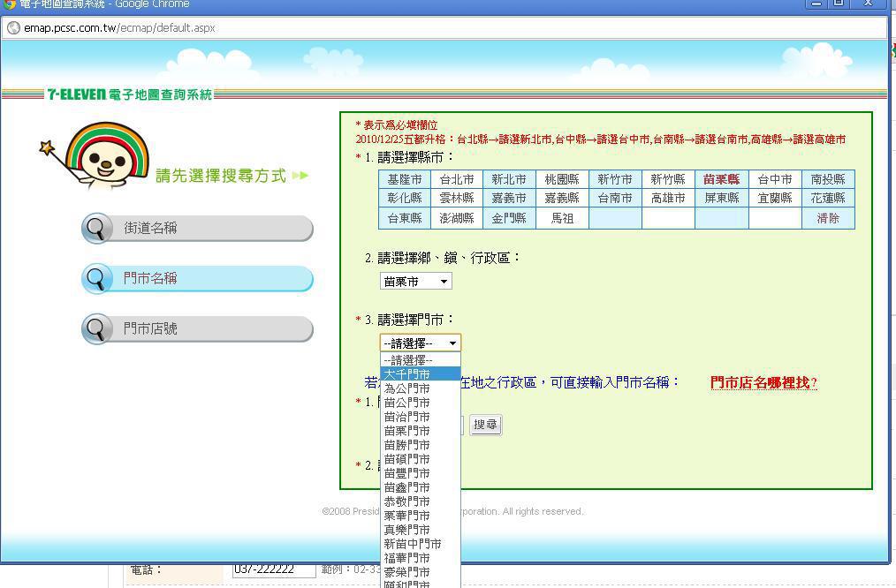Select 台北市 in the county table

(457, 179)
